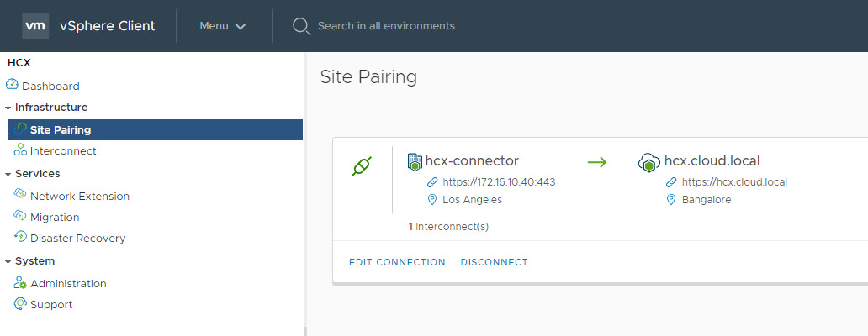Click the Migration cloud icon
This screenshot has width=868, height=336.
(x=21, y=216)
